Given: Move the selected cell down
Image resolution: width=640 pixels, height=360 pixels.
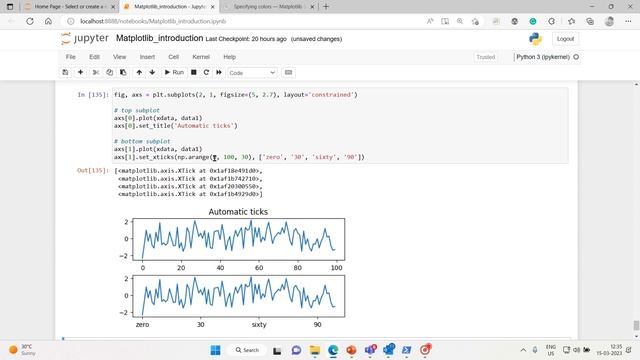Looking at the screenshot, I should point(152,72).
